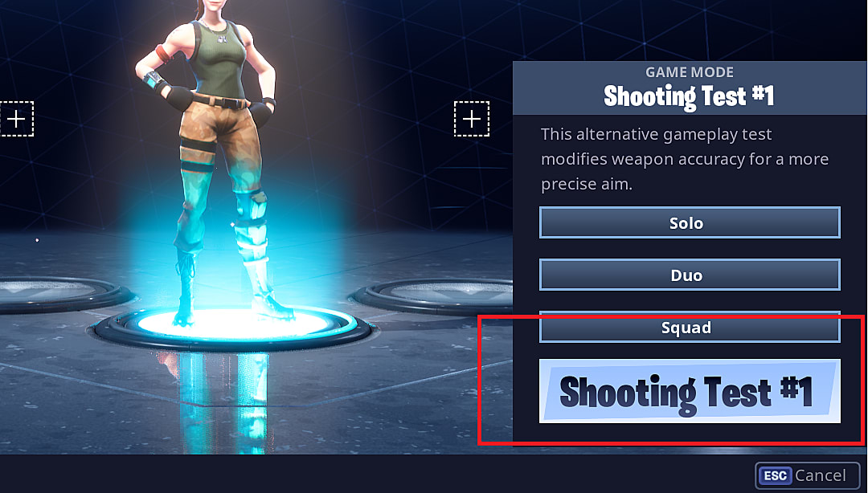The image size is (868, 493).
Task: Select the empty party pad on the left
Action: (x=61, y=293)
